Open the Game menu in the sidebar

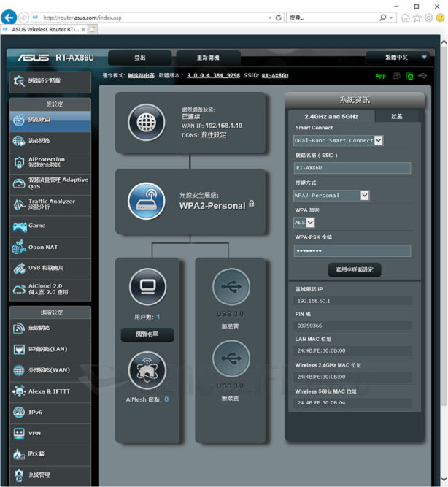pos(50,226)
